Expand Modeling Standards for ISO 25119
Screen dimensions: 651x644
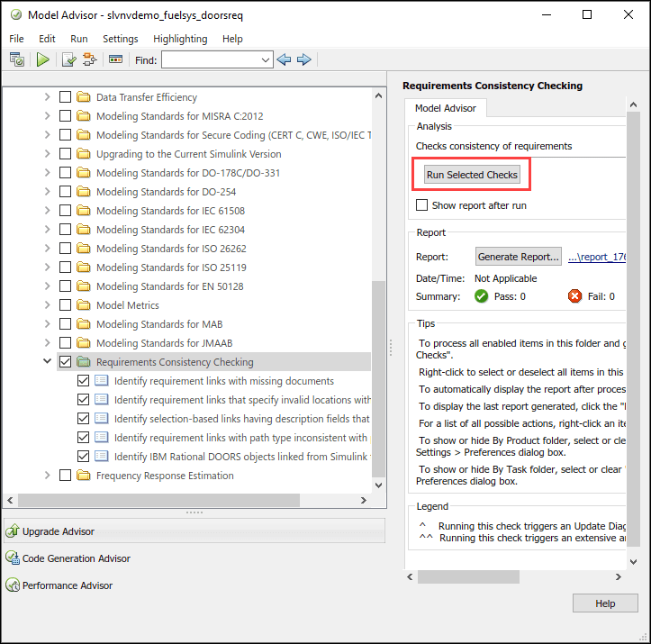point(48,268)
